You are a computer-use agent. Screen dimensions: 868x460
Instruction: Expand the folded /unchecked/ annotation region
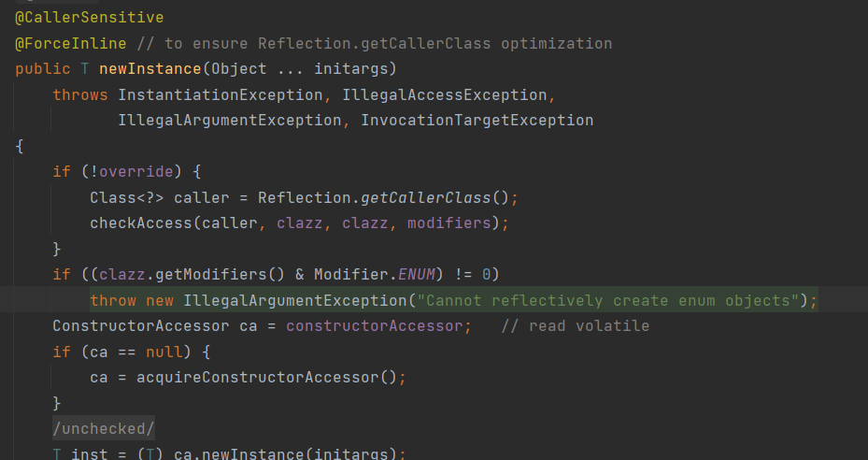point(104,428)
